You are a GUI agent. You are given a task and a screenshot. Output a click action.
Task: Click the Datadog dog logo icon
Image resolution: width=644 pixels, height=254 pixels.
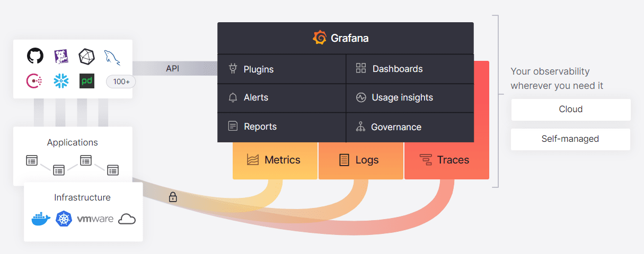(61, 57)
